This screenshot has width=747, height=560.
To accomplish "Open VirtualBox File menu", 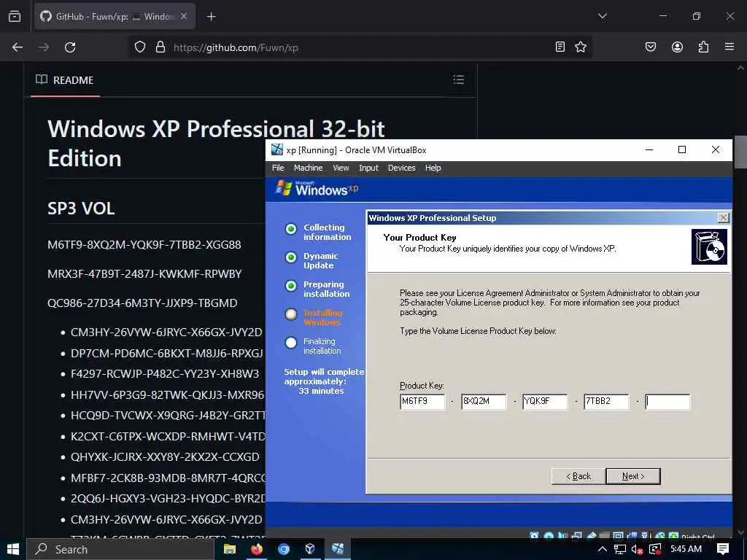I will 278,168.
